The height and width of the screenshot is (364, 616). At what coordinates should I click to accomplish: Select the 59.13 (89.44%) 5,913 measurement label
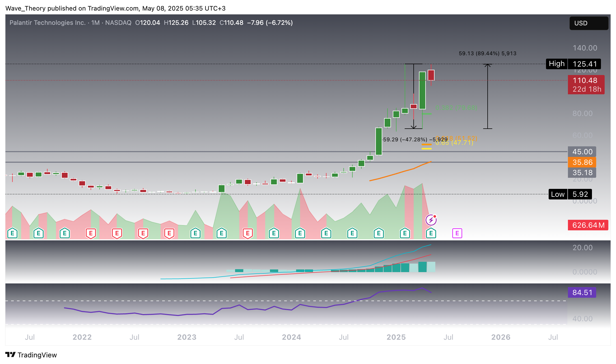coord(487,53)
